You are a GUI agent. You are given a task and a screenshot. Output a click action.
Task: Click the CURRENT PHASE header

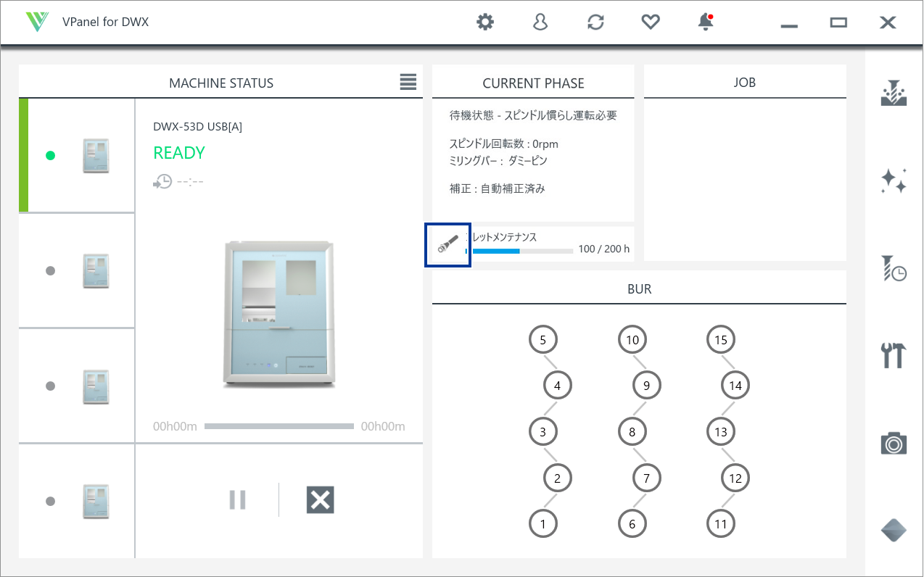(533, 83)
